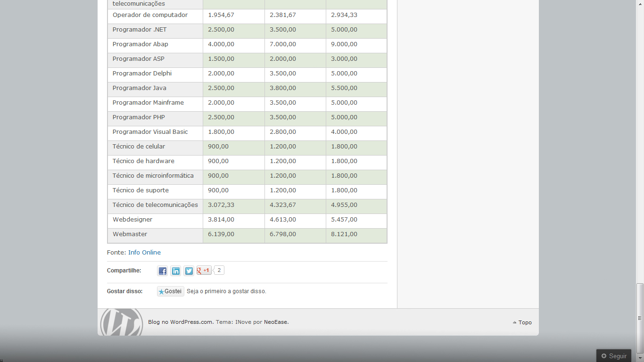Click the page's vertical scrollbar thumb
This screenshot has width=644, height=362.
(x=640, y=319)
